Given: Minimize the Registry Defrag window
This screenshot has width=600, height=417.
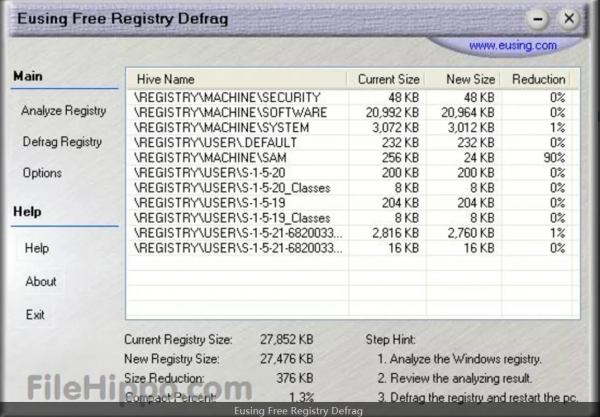Looking at the screenshot, I should 538,19.
